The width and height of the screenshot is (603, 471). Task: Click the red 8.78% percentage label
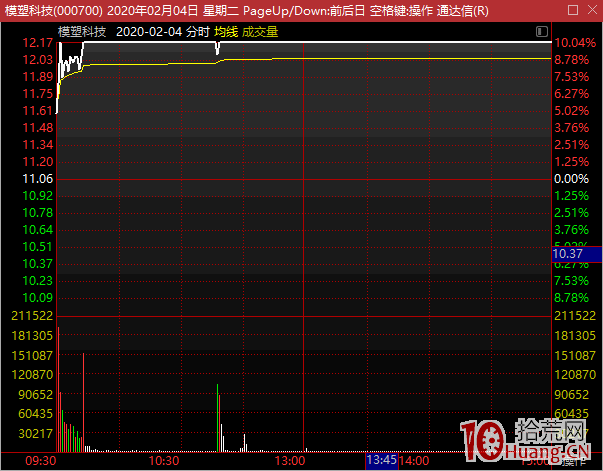click(x=571, y=60)
